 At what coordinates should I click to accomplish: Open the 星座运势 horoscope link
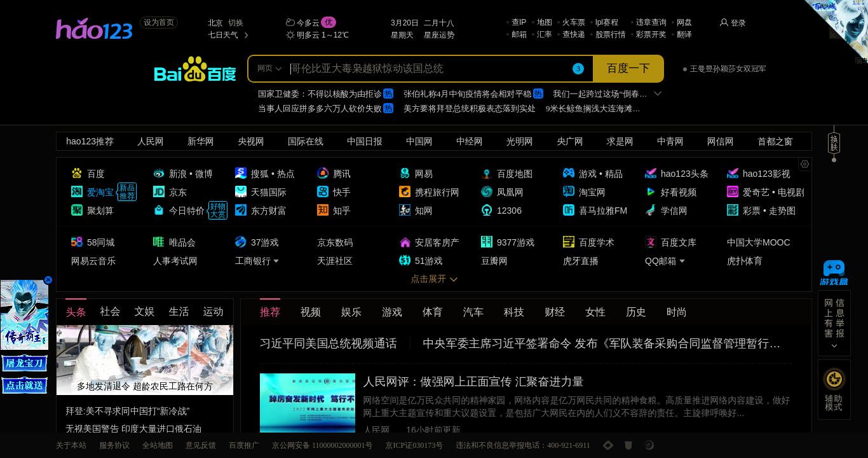439,35
